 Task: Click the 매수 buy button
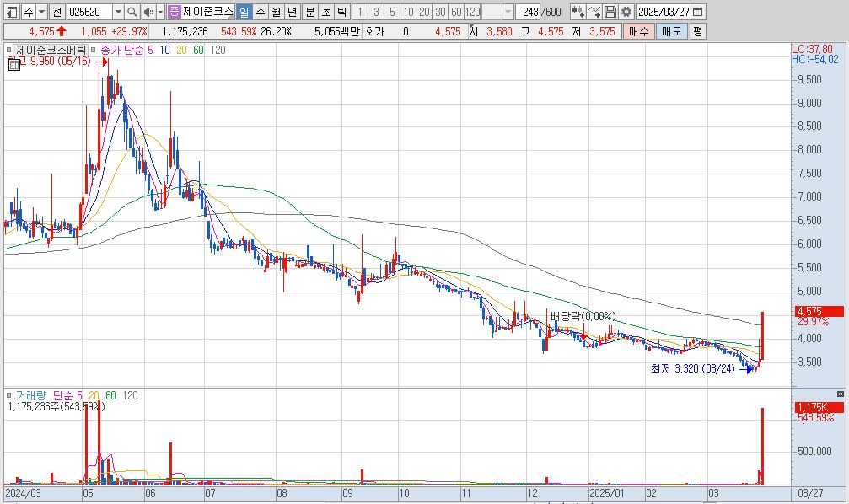[x=638, y=31]
